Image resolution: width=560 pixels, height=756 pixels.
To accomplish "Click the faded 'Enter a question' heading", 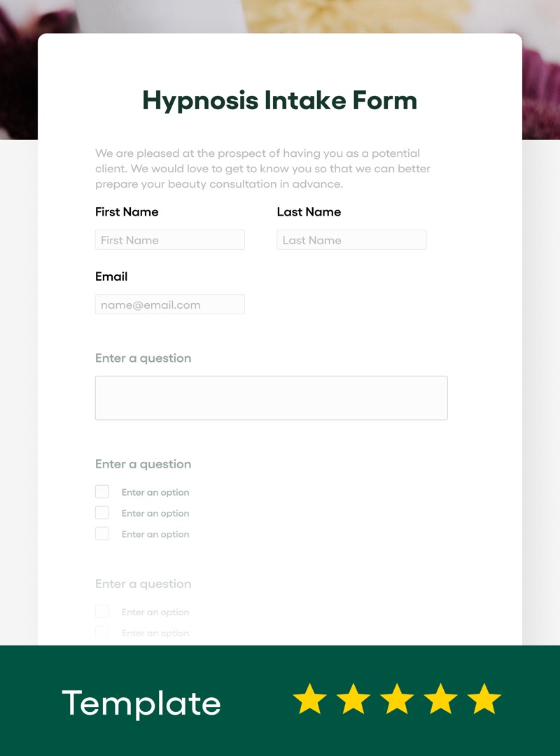I will (143, 583).
